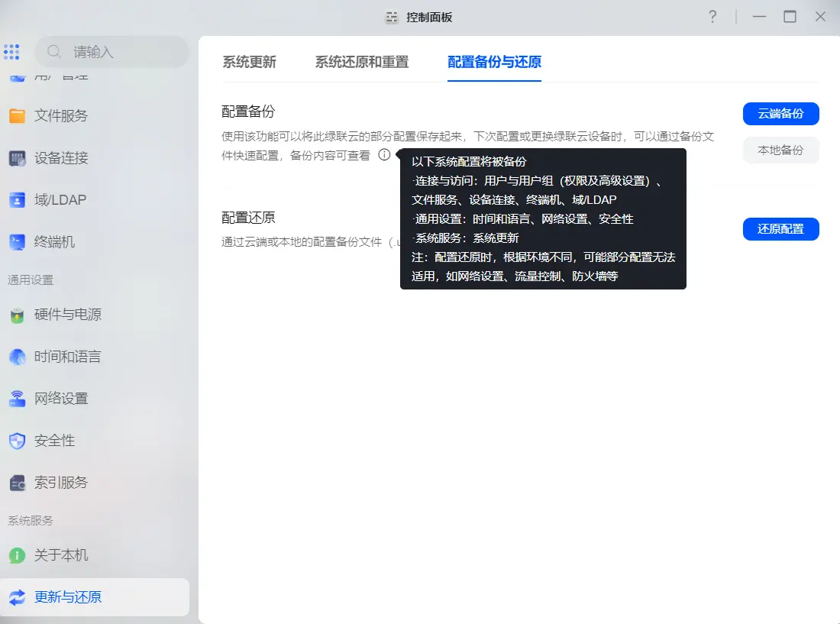This screenshot has width=840, height=624.
Task: Click the 终端机 terminal icon
Action: pyautogui.click(x=17, y=242)
